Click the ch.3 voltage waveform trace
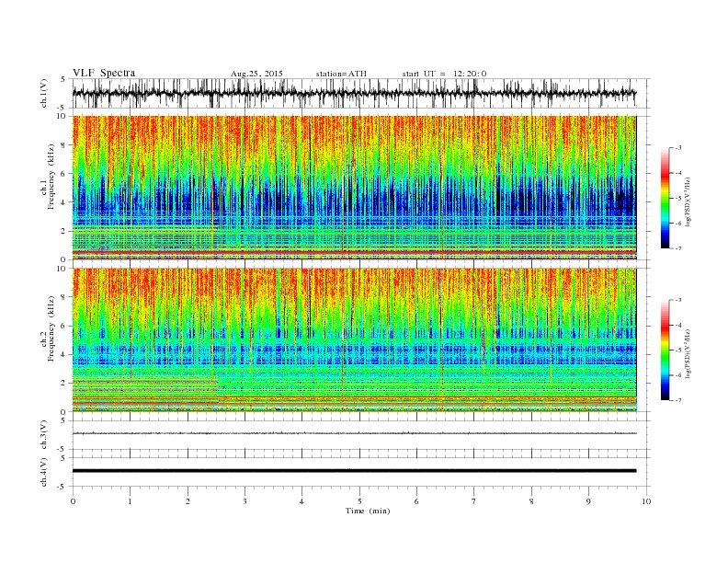 [x=354, y=433]
